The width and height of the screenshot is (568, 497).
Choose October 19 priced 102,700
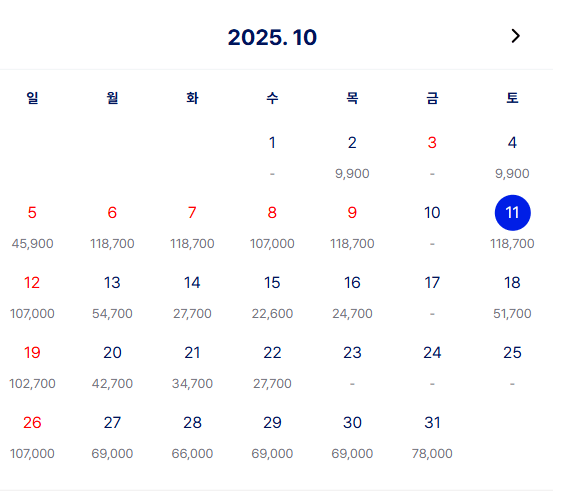(32, 367)
